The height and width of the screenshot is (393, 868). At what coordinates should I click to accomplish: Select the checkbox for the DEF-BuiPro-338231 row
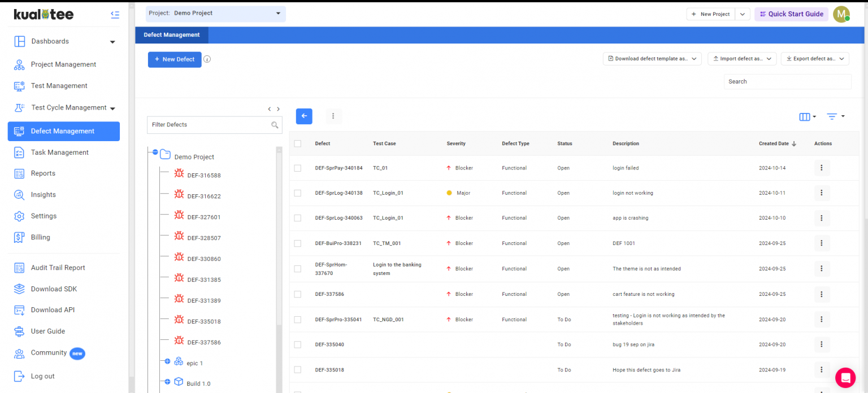(298, 243)
